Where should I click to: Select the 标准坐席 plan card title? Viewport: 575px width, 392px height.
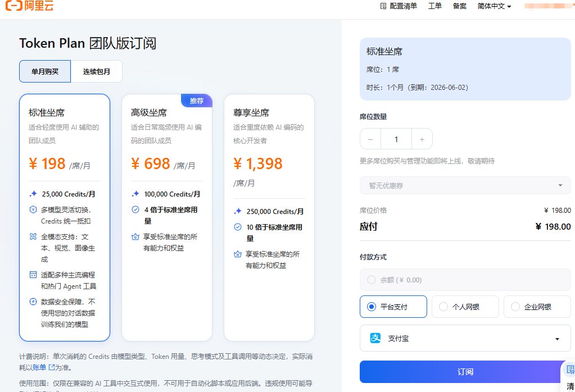[47, 112]
